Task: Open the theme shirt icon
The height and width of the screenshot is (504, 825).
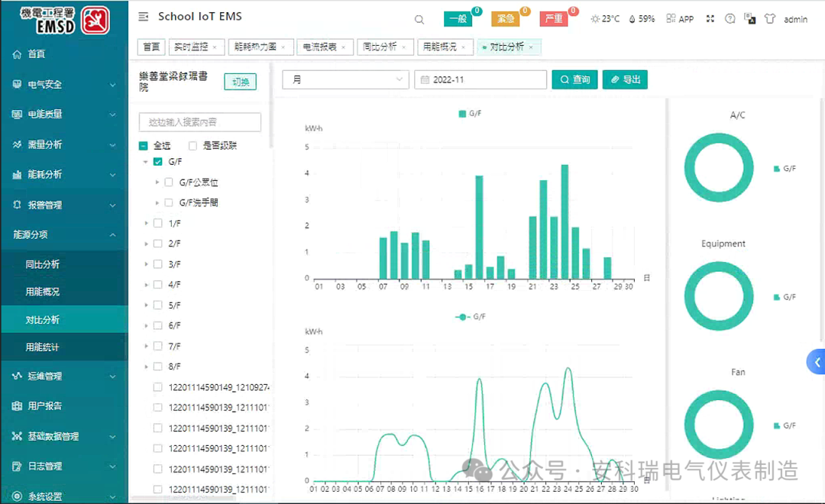Action: tap(770, 18)
